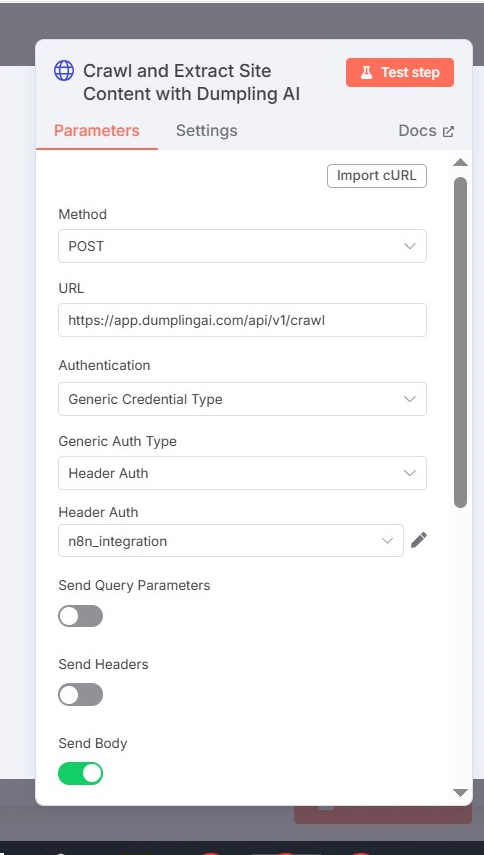Disable the Send Body toggle
484x855 pixels.
coord(81,773)
